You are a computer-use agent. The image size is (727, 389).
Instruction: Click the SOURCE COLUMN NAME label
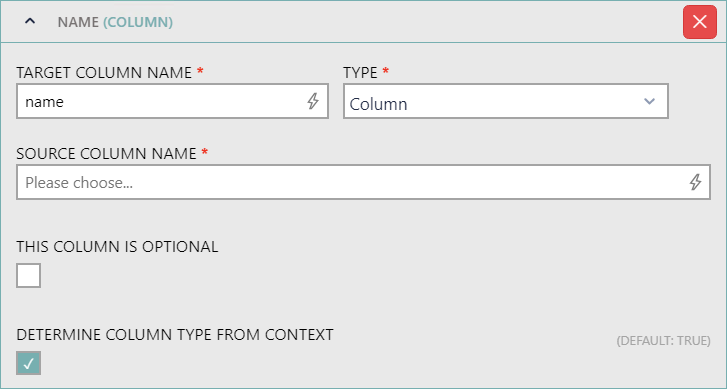coord(106,153)
